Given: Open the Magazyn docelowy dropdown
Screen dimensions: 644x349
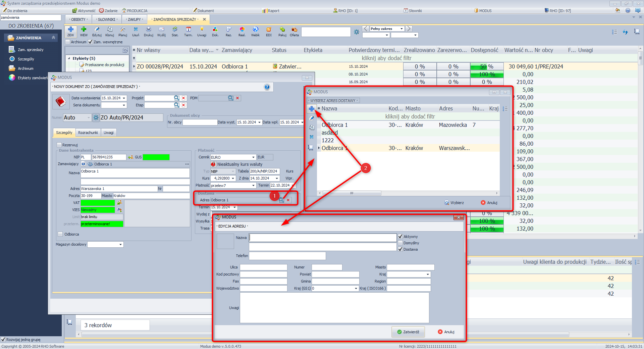Looking at the screenshot, I should (x=120, y=245).
